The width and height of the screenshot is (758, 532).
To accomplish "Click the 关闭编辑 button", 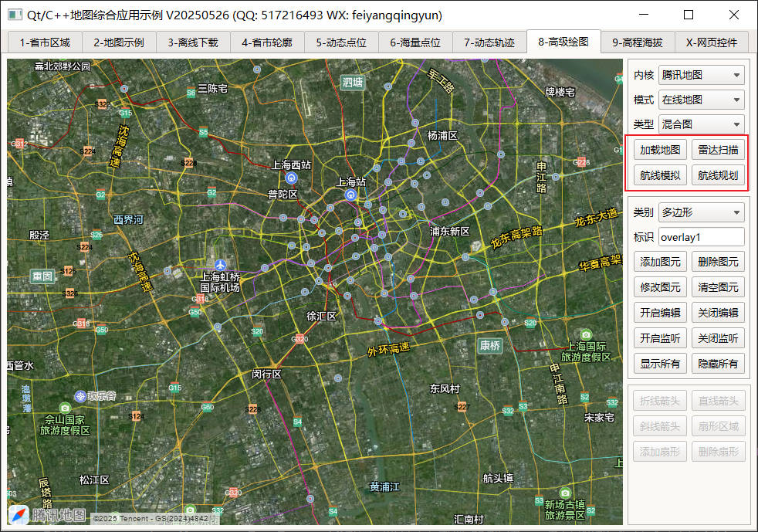I will coord(718,313).
